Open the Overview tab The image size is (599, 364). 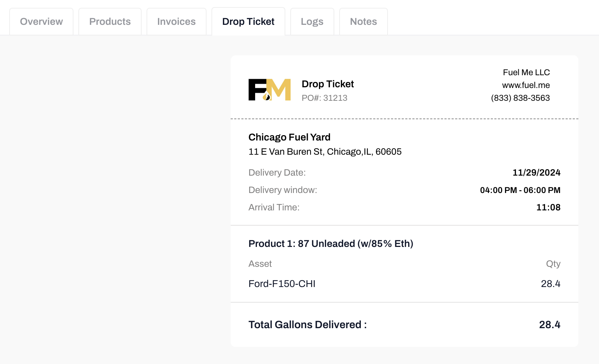coord(41,22)
